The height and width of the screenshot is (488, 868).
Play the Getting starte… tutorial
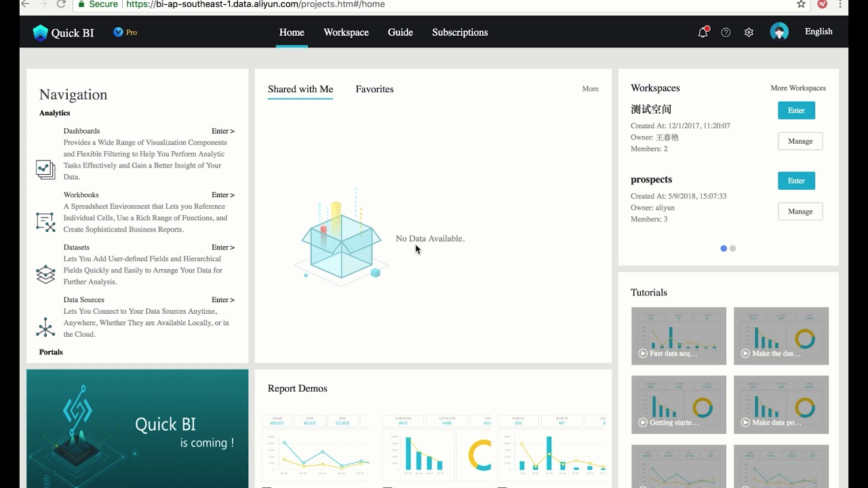pyautogui.click(x=679, y=405)
